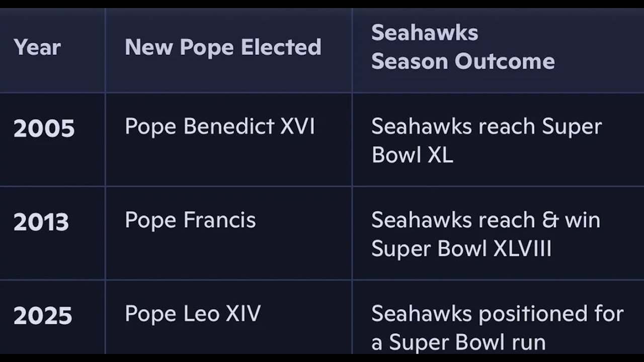The image size is (644, 362).
Task: Select the 2025 year cell
Action: (43, 316)
